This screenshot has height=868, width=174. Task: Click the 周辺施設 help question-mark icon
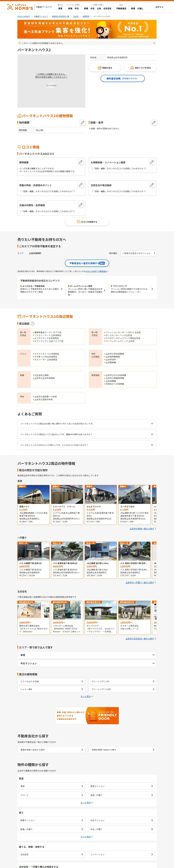[x=33, y=323]
